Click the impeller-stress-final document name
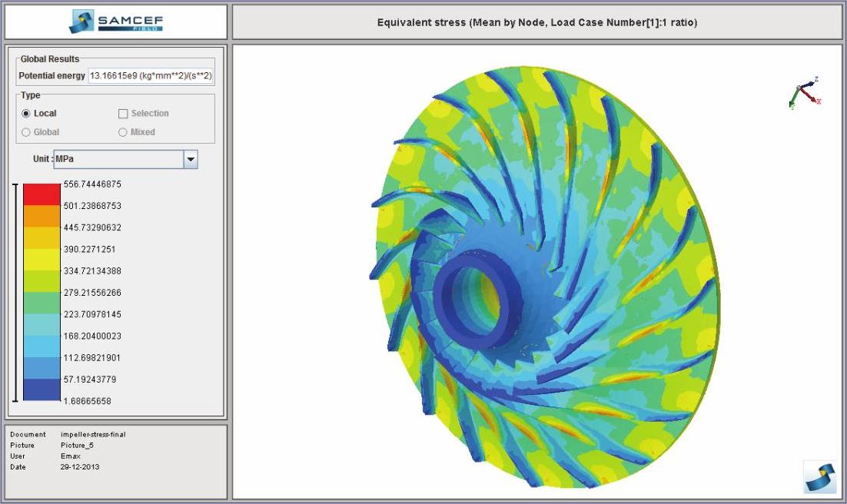This screenshot has height=504, width=847. pos(93,435)
